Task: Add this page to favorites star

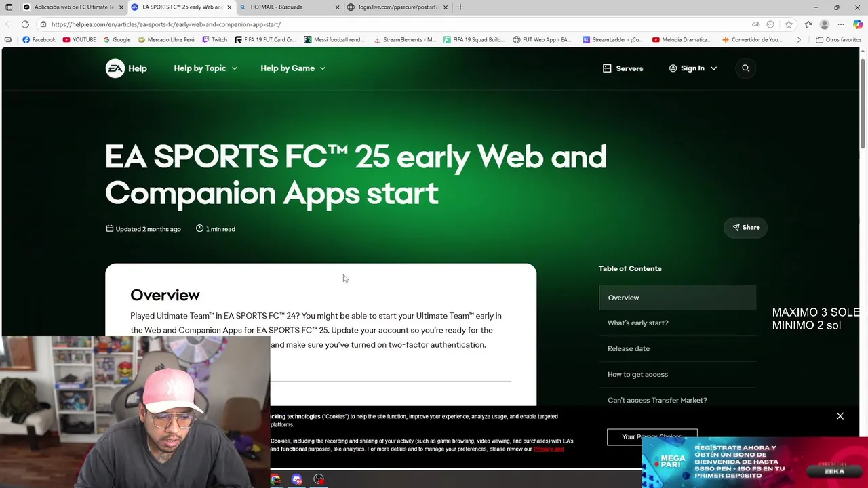Action: [x=789, y=24]
